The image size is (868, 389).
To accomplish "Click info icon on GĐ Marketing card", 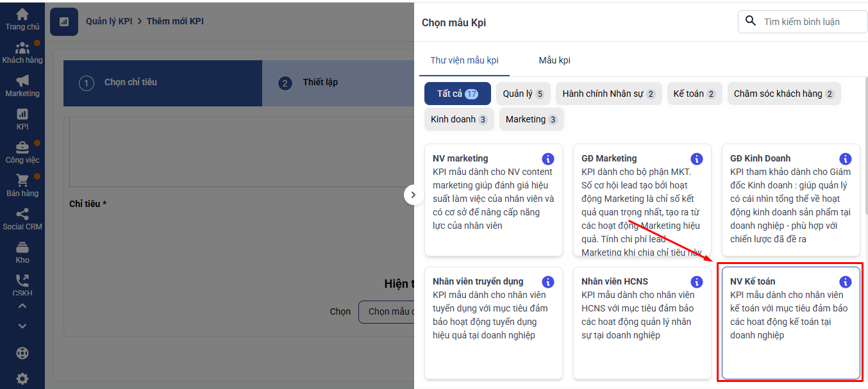I will 696,159.
